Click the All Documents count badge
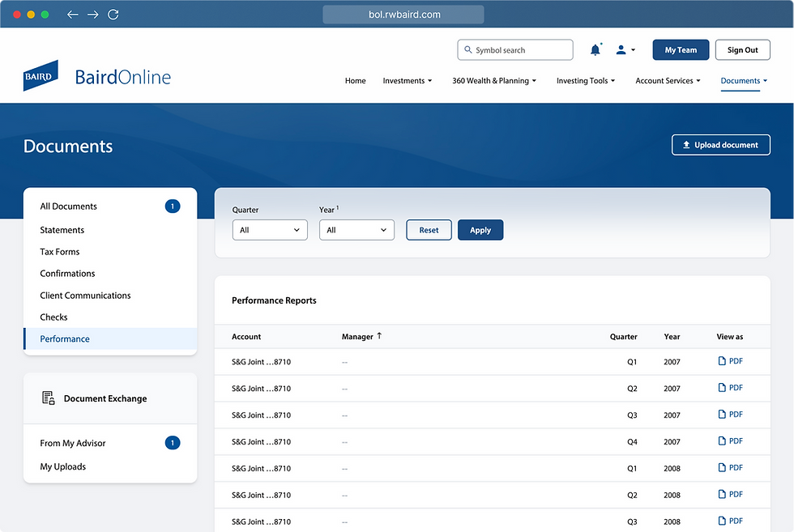Image resolution: width=794 pixels, height=532 pixels. [x=172, y=206]
